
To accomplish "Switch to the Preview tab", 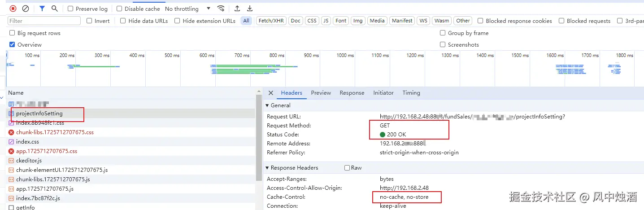I will tap(321, 93).
